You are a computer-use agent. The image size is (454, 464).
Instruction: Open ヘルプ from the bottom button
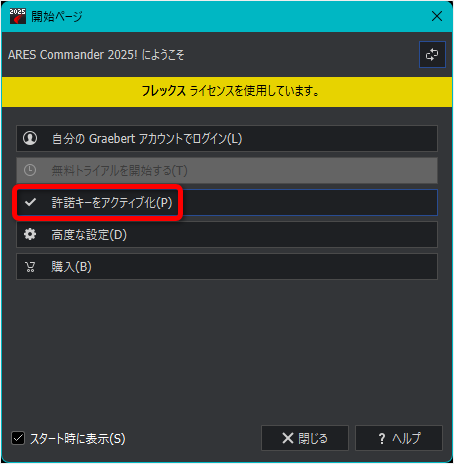point(399,438)
